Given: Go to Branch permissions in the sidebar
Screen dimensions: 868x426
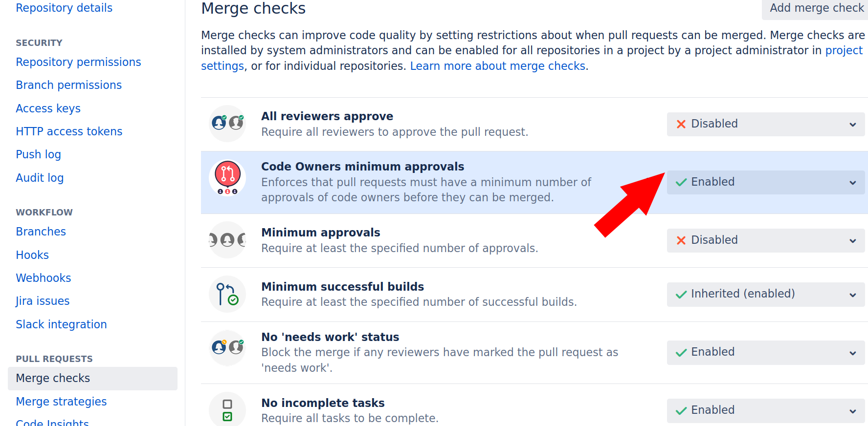Looking at the screenshot, I should pyautogui.click(x=69, y=85).
